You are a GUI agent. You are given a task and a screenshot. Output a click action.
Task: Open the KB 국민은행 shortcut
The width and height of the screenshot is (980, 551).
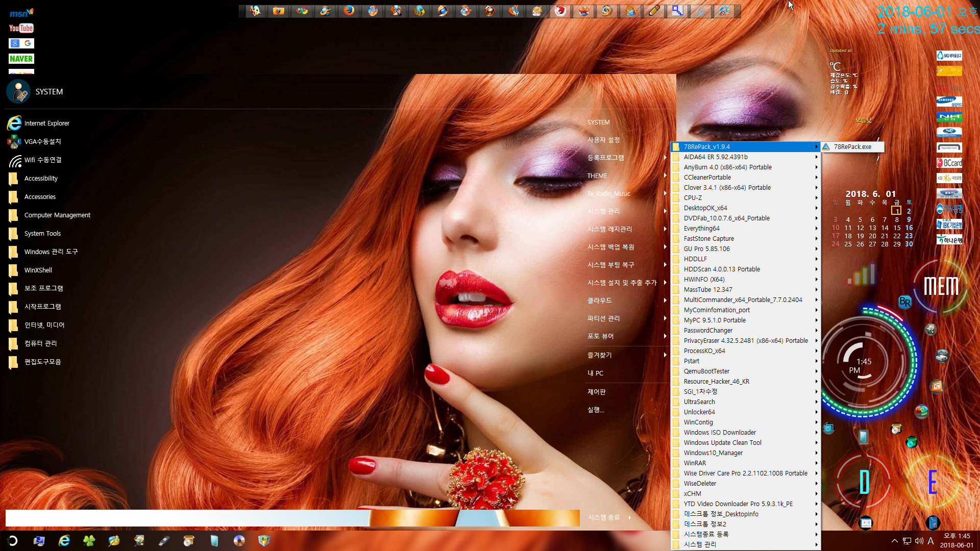[949, 178]
